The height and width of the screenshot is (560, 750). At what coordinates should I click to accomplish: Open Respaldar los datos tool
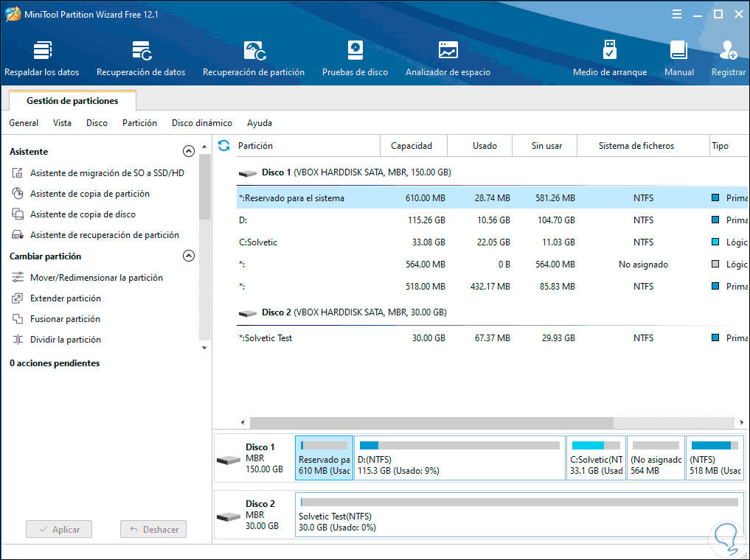pos(41,59)
